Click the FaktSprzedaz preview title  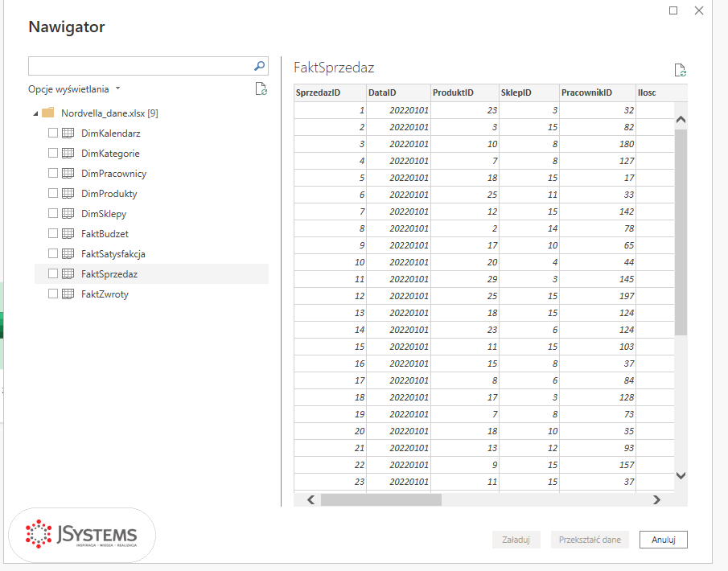(334, 68)
